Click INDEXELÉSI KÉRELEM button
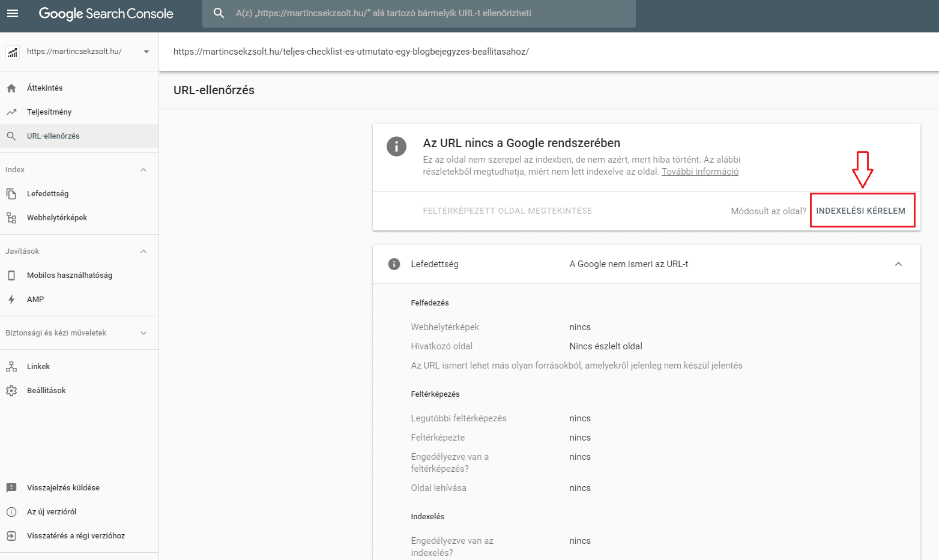The height and width of the screenshot is (560, 939). (x=861, y=211)
